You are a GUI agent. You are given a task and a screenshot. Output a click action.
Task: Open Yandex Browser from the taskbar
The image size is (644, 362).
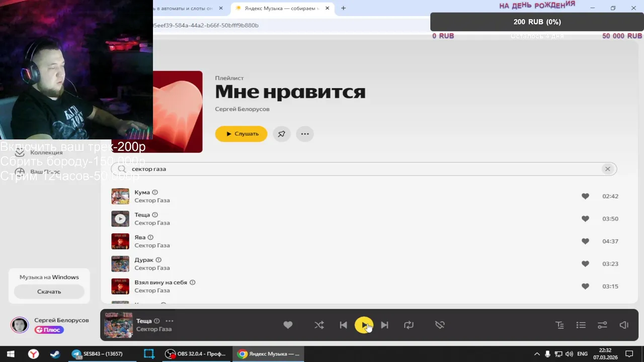point(33,354)
